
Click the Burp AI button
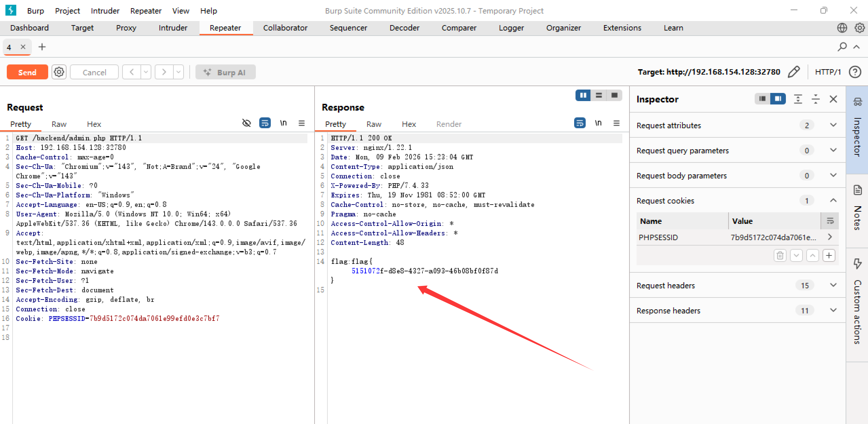coord(225,72)
